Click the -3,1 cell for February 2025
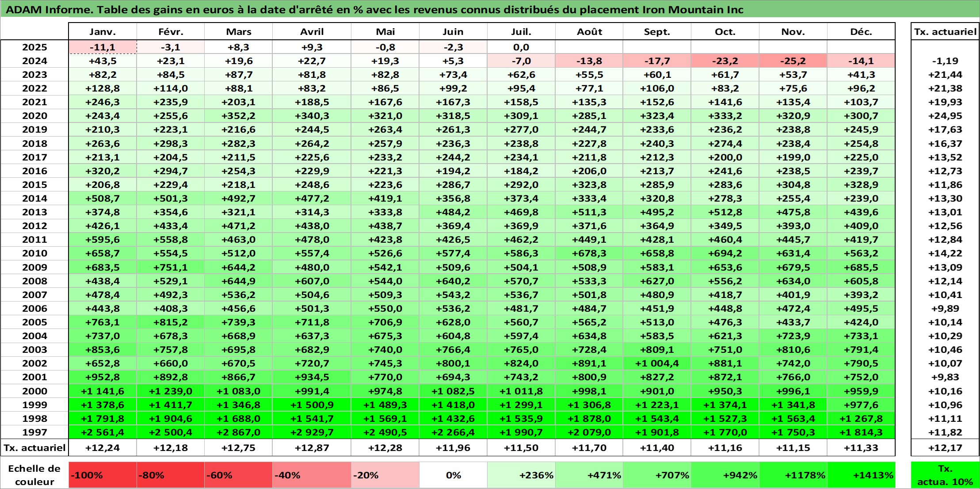The height and width of the screenshot is (489, 980). click(x=171, y=47)
